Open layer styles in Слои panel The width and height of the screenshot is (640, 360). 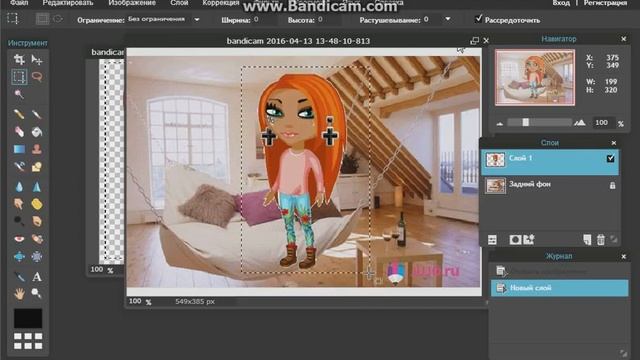pyautogui.click(x=529, y=240)
